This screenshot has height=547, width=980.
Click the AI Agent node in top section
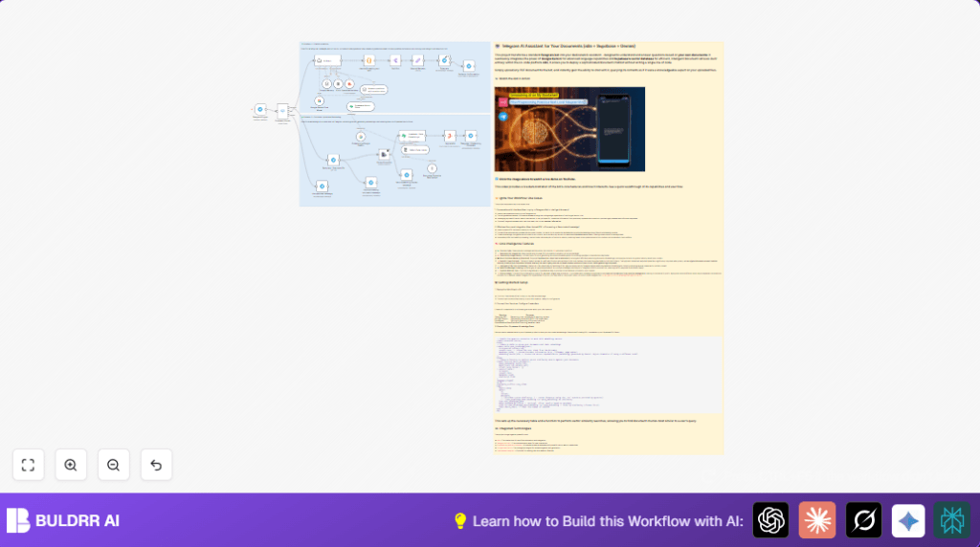point(327,61)
